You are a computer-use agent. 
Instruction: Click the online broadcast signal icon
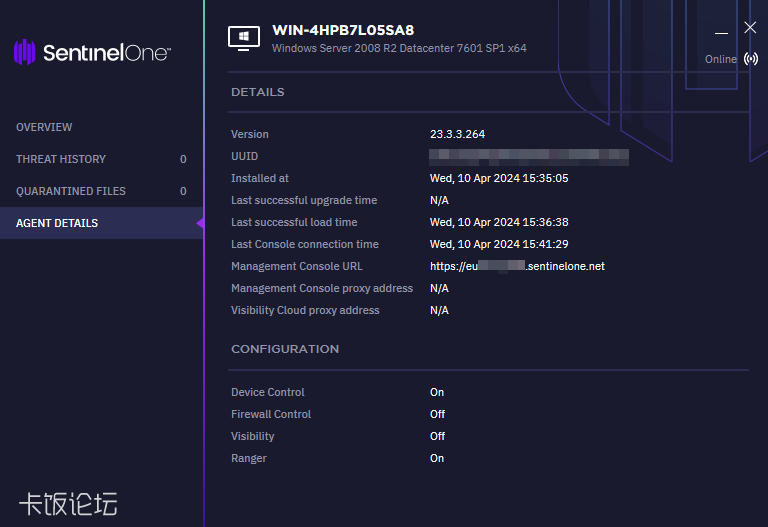751,59
